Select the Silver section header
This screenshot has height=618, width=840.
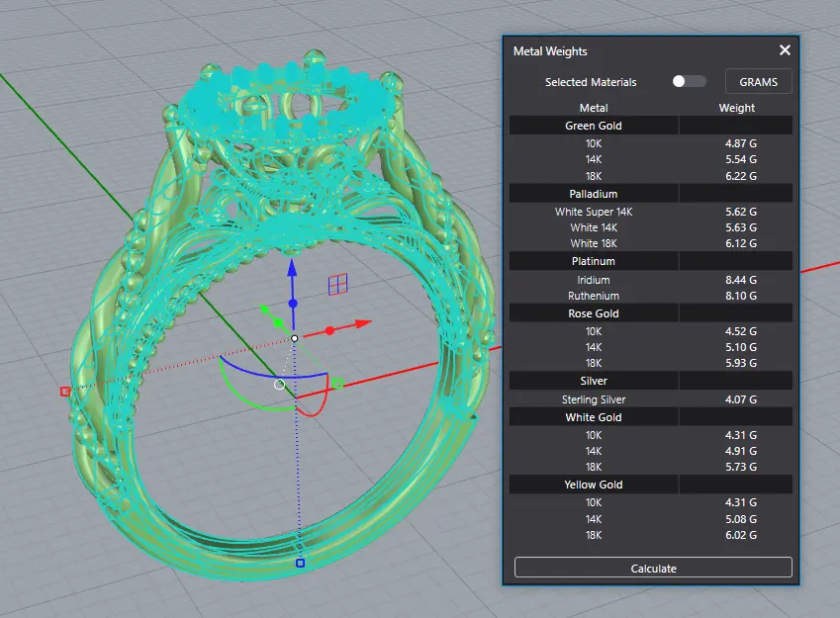650,381
